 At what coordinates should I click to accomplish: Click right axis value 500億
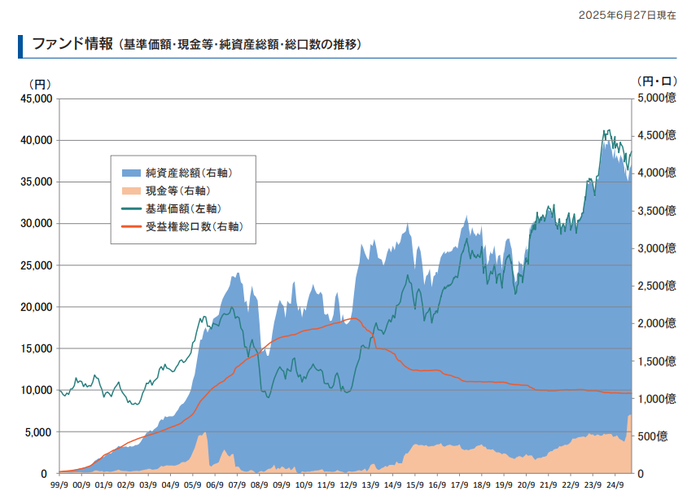coord(653,436)
